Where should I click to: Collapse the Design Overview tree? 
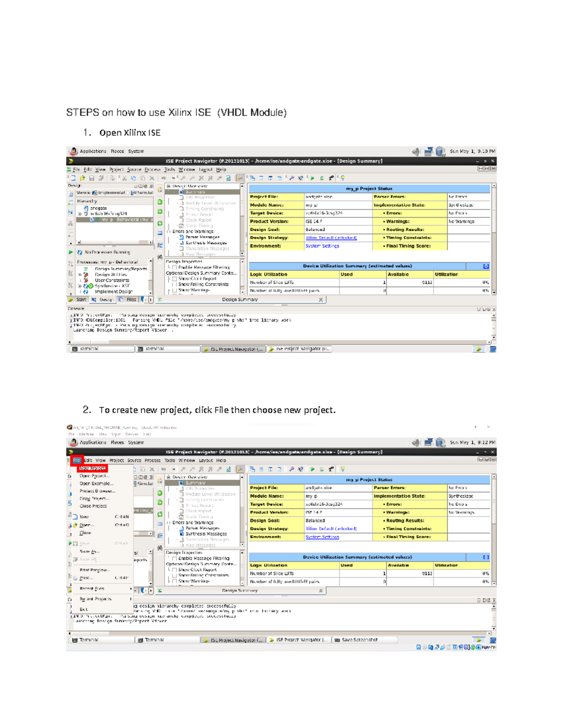(x=168, y=186)
